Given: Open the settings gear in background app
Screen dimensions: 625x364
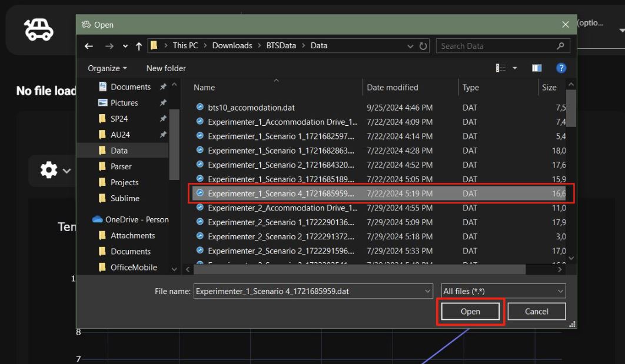Looking at the screenshot, I should pyautogui.click(x=49, y=170).
